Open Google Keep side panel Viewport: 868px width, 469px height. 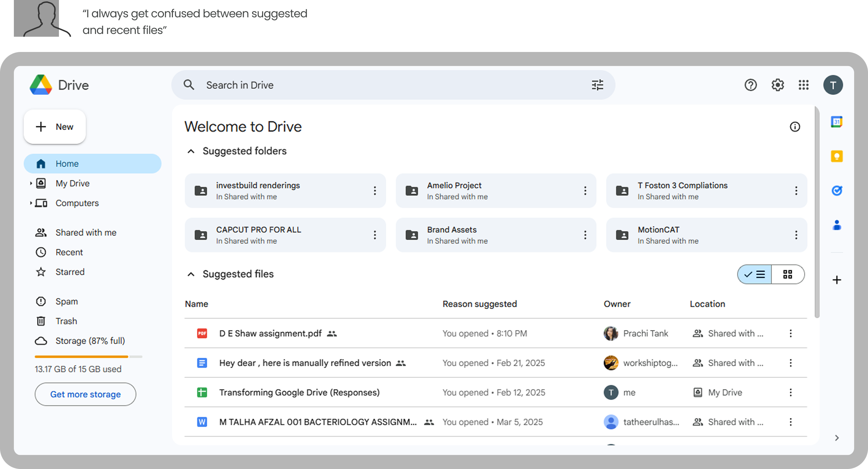837,156
